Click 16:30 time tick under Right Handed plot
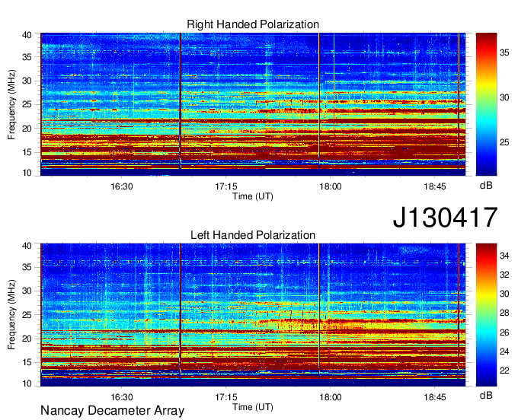 [122, 186]
